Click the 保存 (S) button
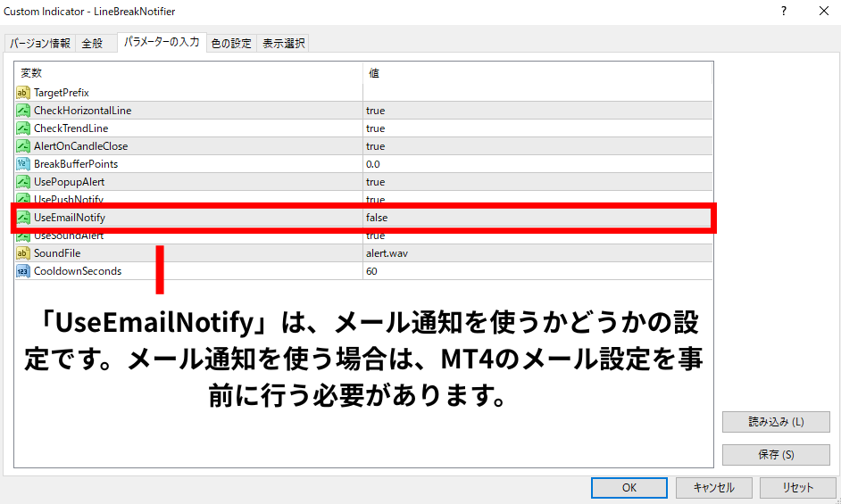This screenshot has height=504, width=841. [x=775, y=455]
